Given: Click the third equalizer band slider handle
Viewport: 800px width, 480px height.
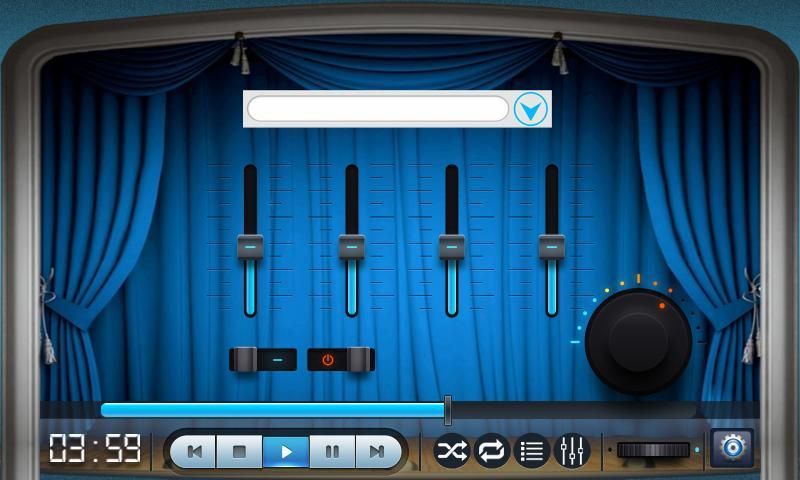Looking at the screenshot, I should (451, 246).
